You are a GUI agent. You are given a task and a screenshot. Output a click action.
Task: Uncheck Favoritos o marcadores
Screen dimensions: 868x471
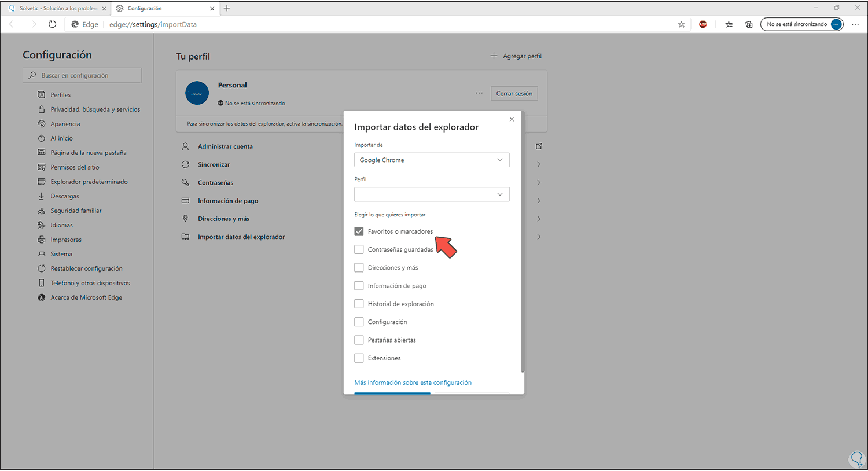[x=359, y=231]
